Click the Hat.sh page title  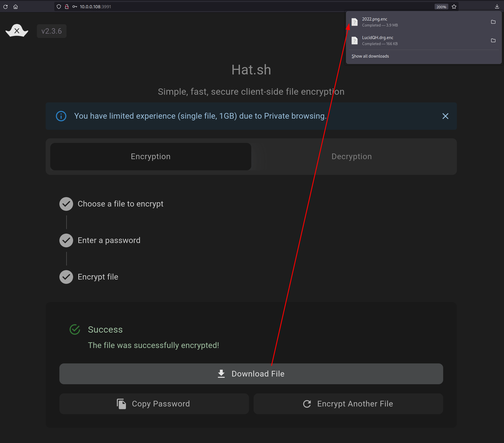(251, 70)
